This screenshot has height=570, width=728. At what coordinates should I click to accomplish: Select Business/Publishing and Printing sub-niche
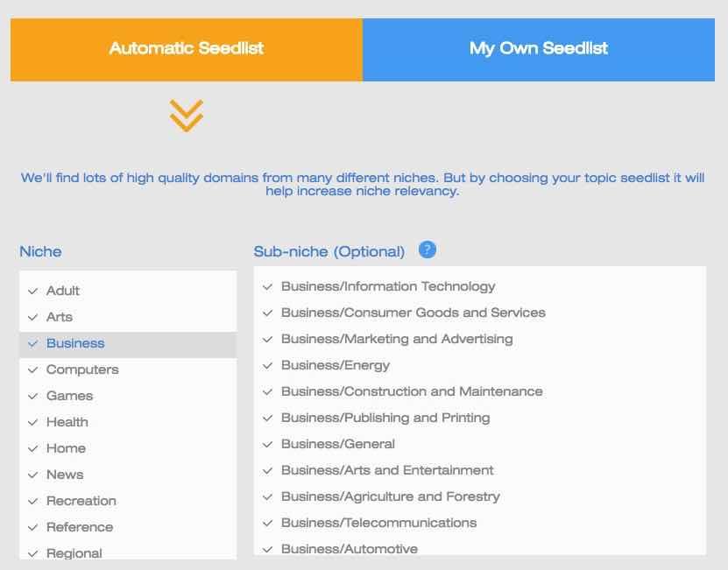pyautogui.click(x=385, y=418)
